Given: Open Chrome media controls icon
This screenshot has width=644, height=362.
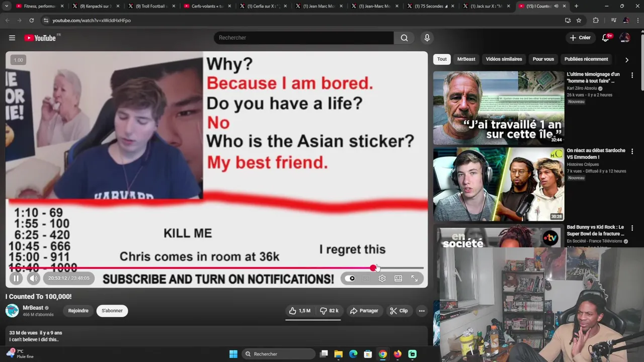Looking at the screenshot, I should click(613, 20).
